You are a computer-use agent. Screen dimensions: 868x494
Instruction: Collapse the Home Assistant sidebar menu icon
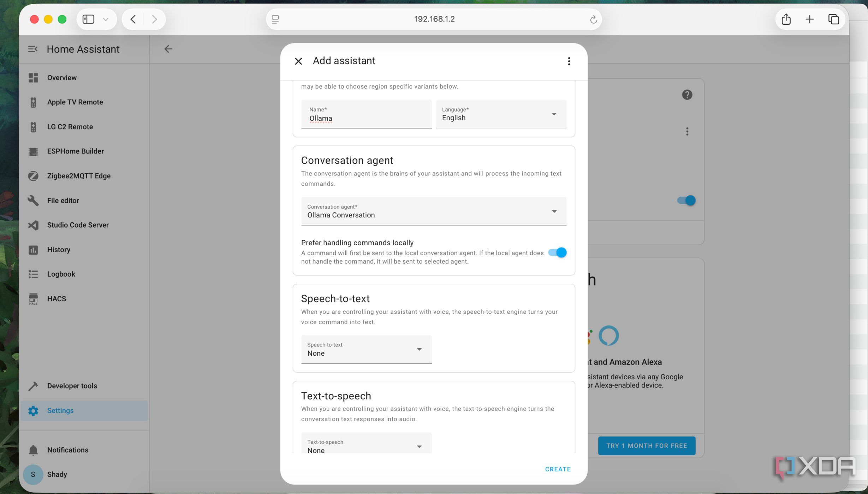(33, 49)
